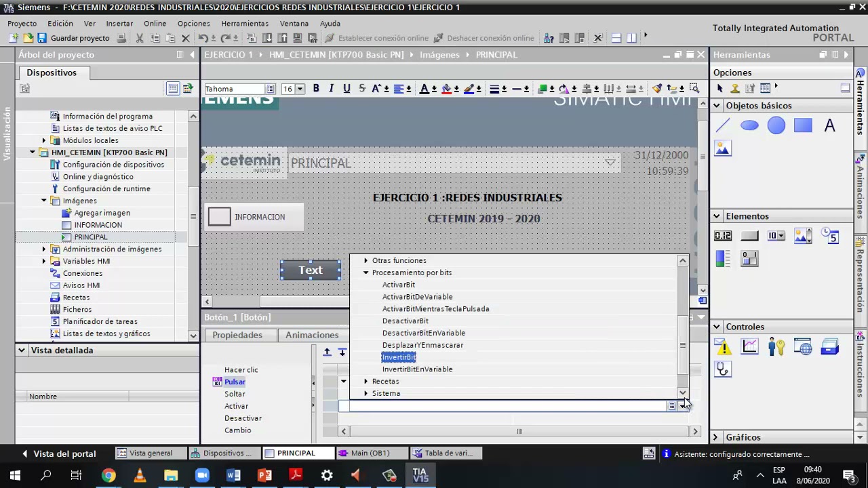Select the Date/time field element

pos(829,236)
